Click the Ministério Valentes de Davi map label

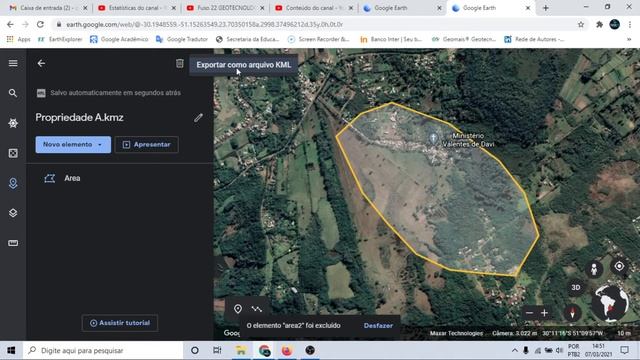468,140
